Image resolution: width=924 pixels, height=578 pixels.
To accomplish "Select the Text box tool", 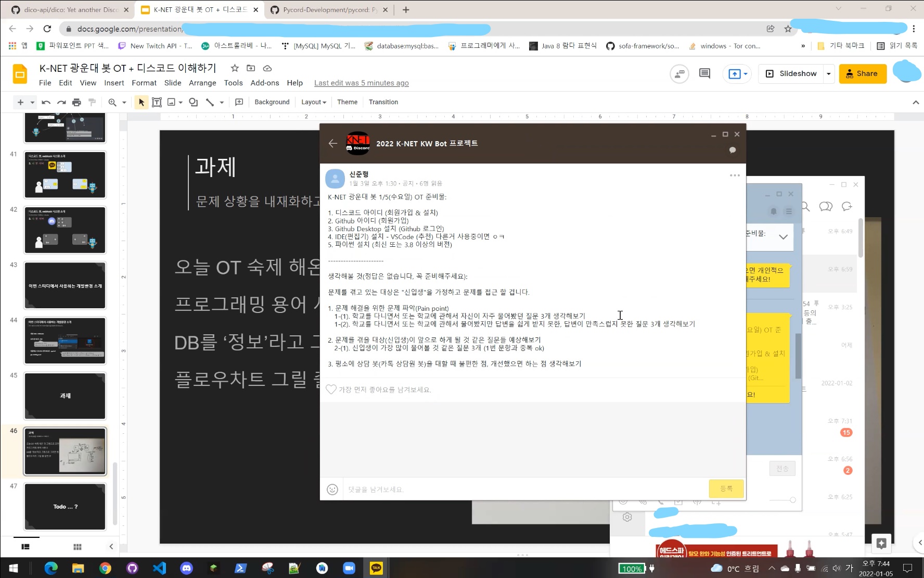I will pos(157,102).
